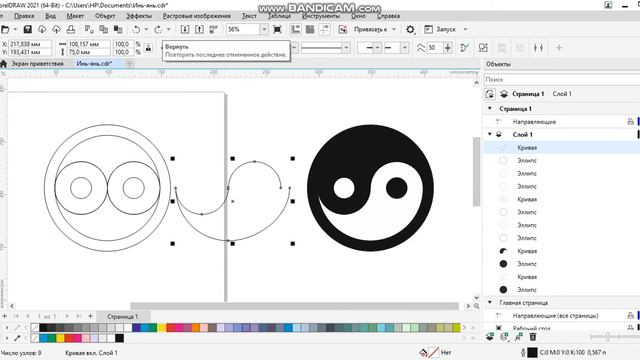The height and width of the screenshot is (360, 640).
Task: Click the Copy icon in toolbar
Action: (104, 29)
